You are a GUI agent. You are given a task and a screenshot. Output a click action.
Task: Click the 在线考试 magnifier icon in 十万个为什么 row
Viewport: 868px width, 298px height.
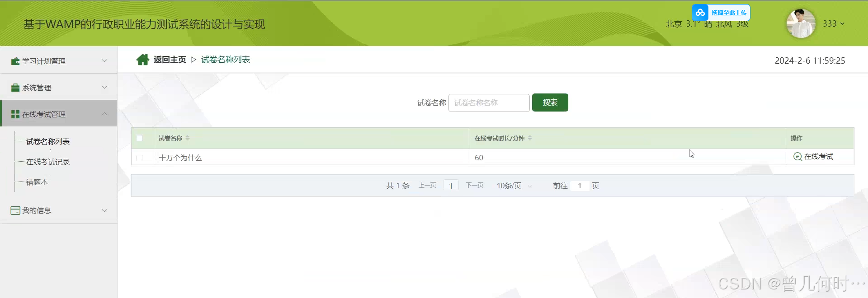pos(798,157)
